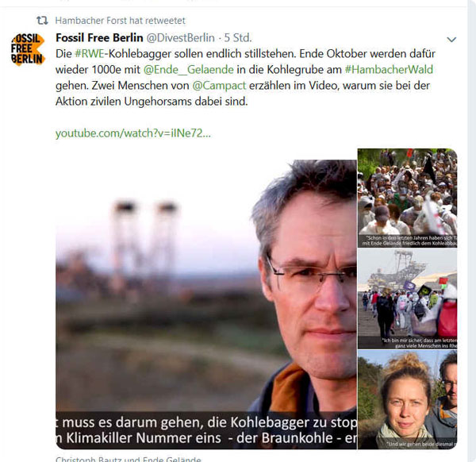Click the Fossil Free Berlin display name
Image resolution: width=476 pixels, height=462 pixels.
99,38
